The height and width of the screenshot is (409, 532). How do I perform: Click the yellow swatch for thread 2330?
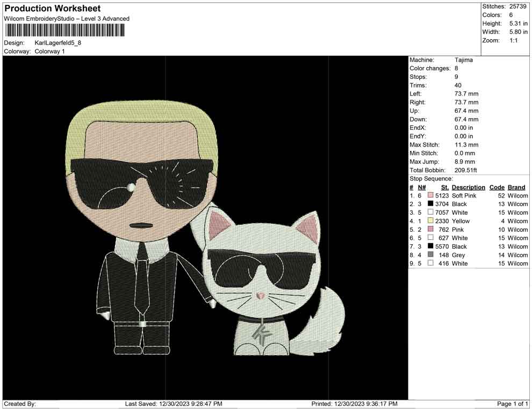430,221
